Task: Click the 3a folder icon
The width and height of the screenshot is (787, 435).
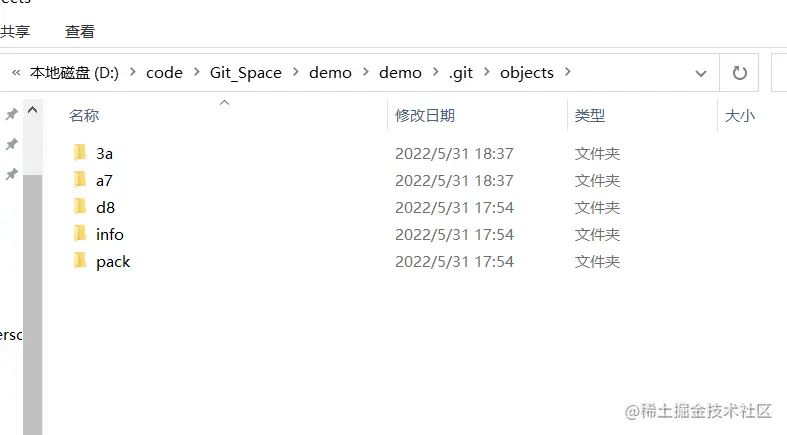Action: pos(81,153)
